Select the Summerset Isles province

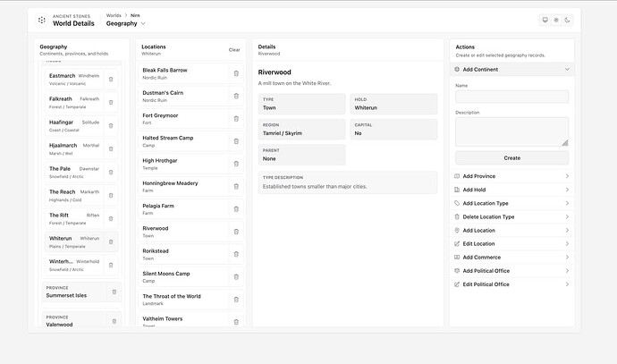click(74, 292)
